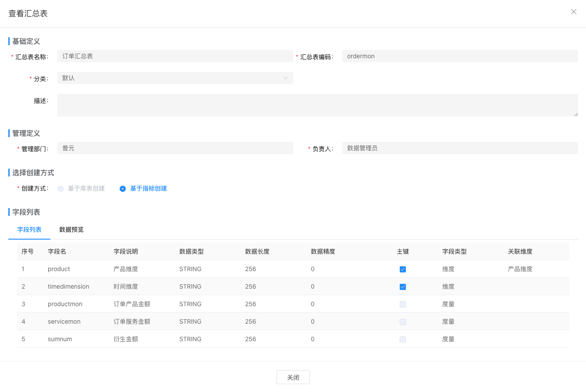The height and width of the screenshot is (392, 586).
Task: Expand the 分类 dropdown arrow
Action: (x=285, y=78)
